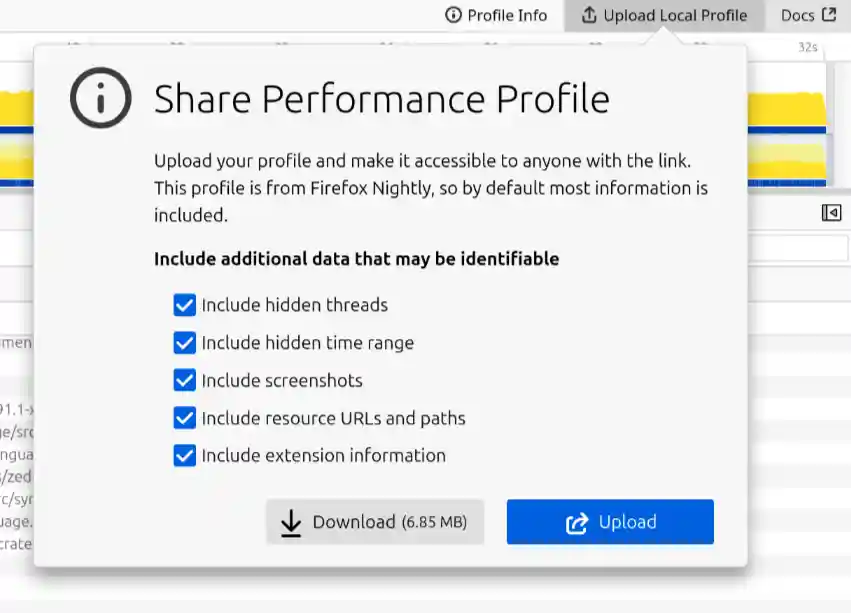Disable Include hidden time range
The height and width of the screenshot is (613, 851).
pyautogui.click(x=185, y=343)
